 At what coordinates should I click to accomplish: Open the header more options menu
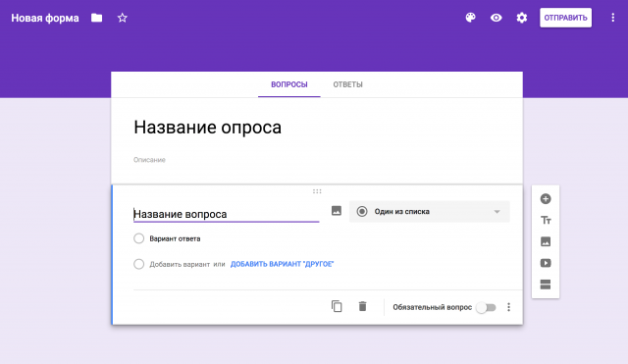(612, 18)
